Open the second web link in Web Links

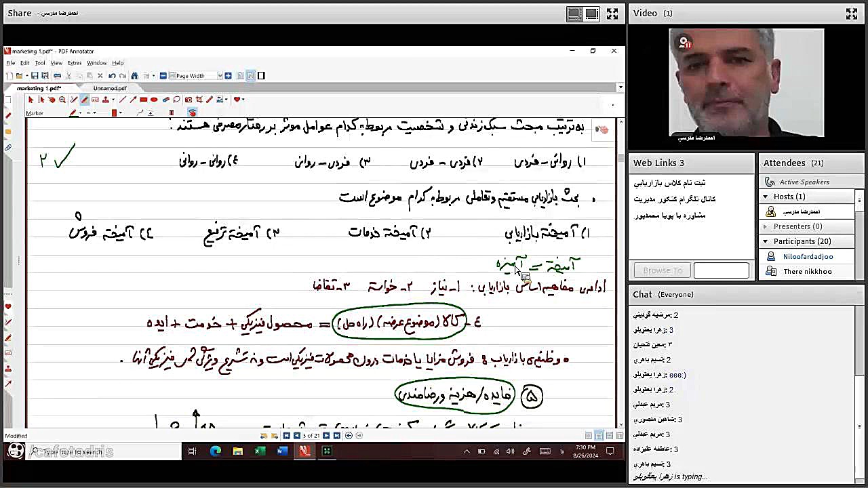(x=674, y=199)
